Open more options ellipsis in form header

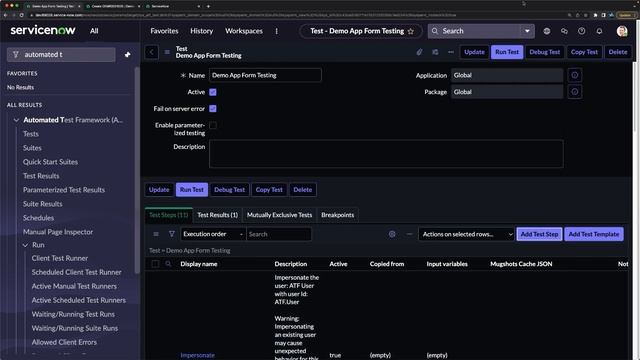451,52
